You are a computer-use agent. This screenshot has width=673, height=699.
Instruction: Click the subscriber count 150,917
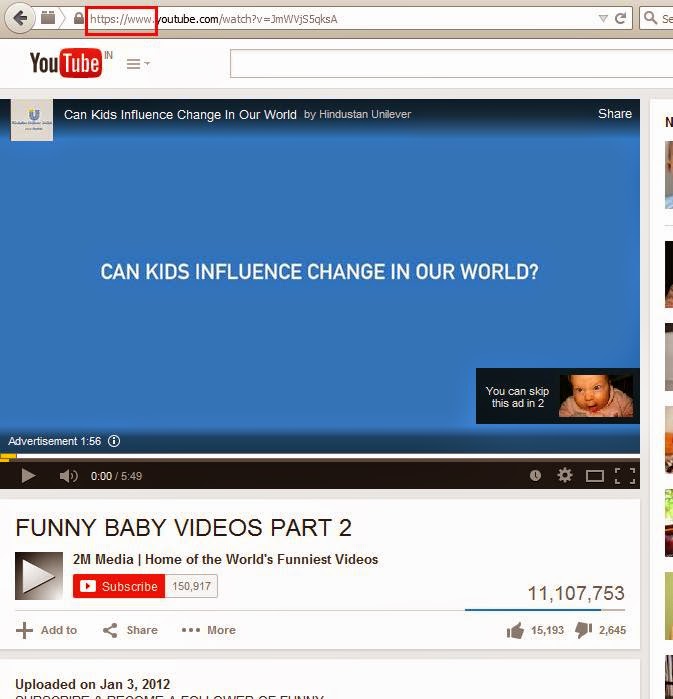click(192, 586)
